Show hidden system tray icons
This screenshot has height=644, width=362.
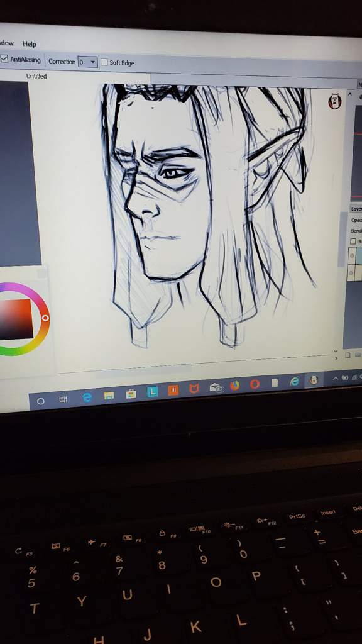pyautogui.click(x=336, y=378)
